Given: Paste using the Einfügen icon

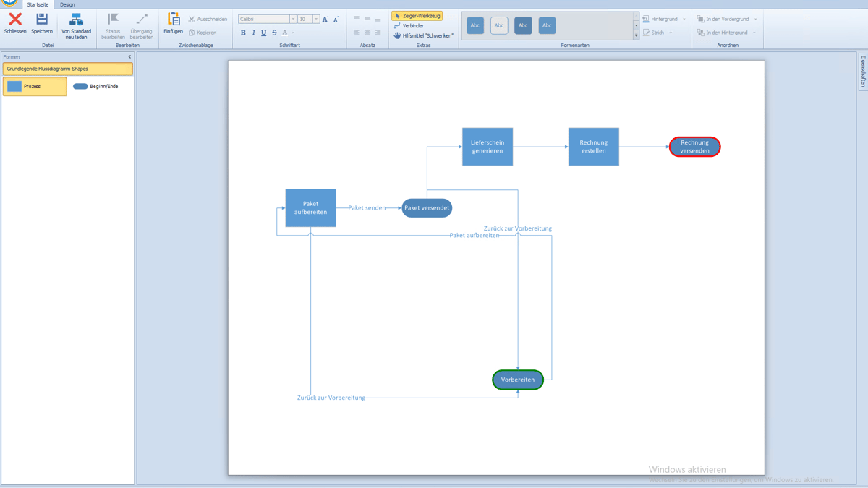Looking at the screenshot, I should (x=174, y=19).
